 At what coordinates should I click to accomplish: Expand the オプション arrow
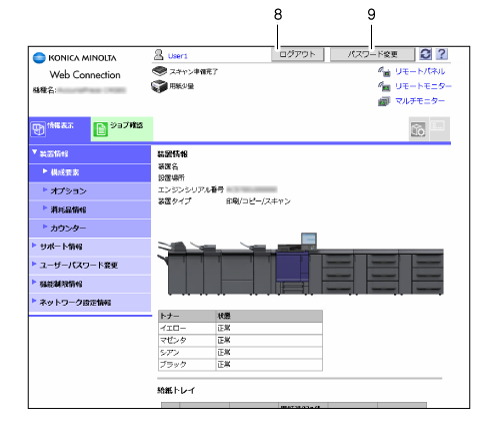click(x=45, y=190)
